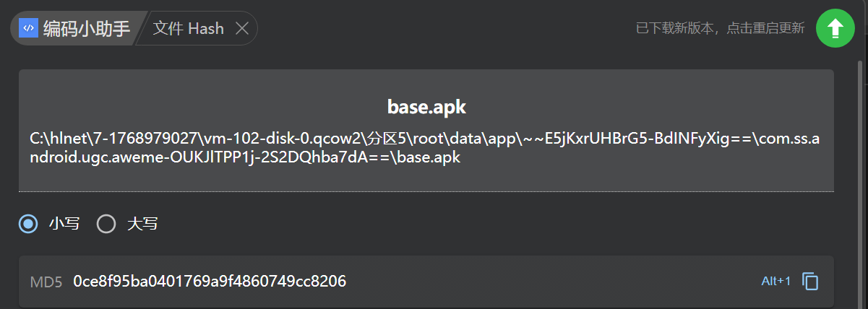The image size is (868, 309).
Task: Close the 文件 Hash tab
Action: click(243, 29)
